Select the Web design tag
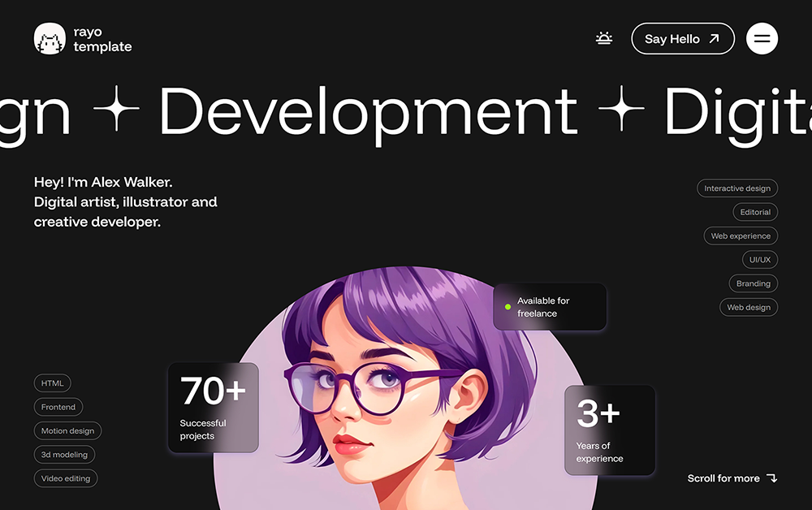 coord(748,307)
